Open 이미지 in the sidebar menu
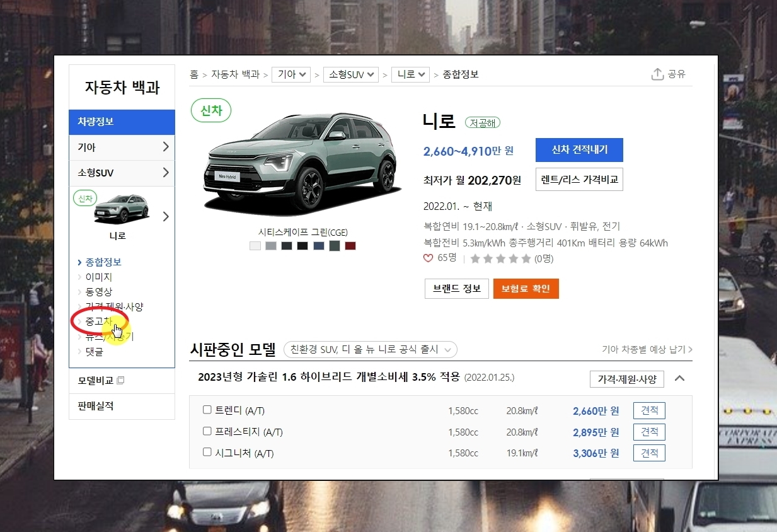 (x=99, y=277)
